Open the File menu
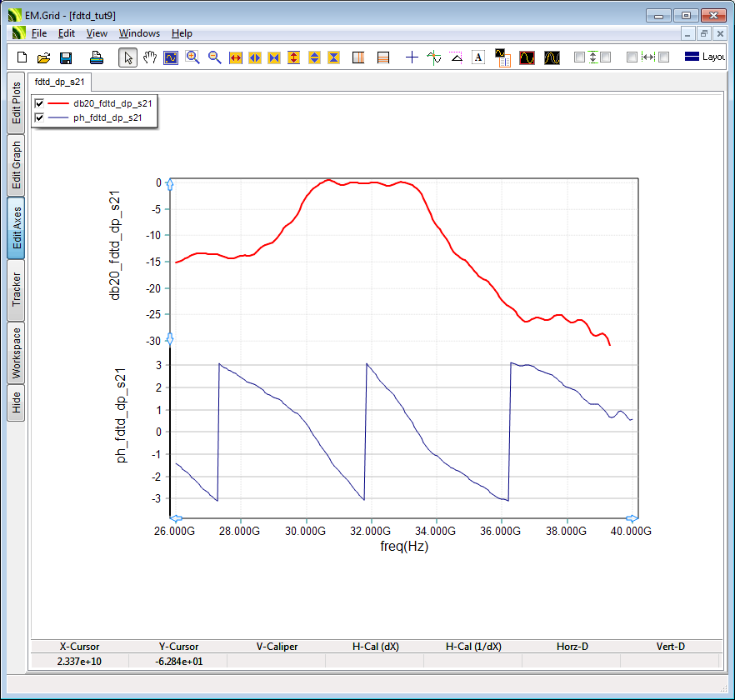Screen dimensions: 735x700 coord(39,33)
